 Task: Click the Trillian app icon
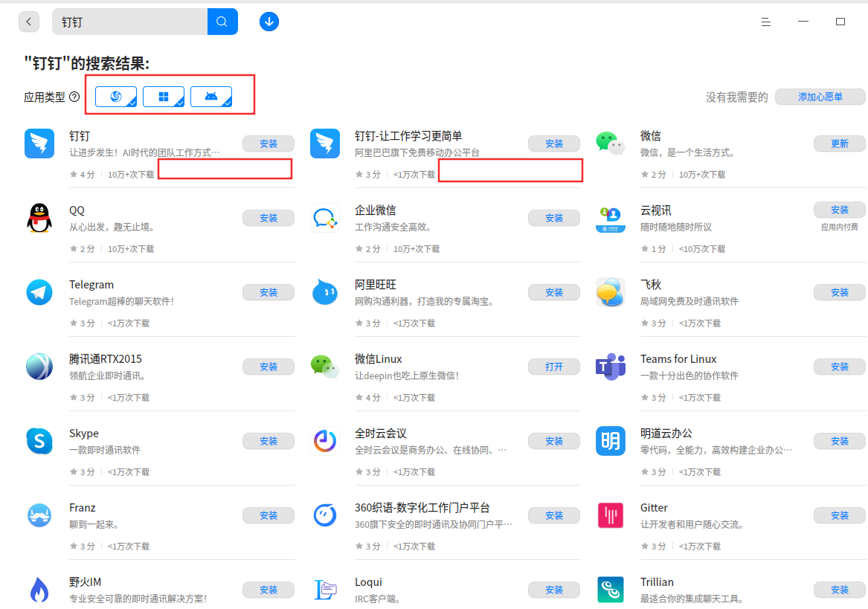tap(611, 590)
